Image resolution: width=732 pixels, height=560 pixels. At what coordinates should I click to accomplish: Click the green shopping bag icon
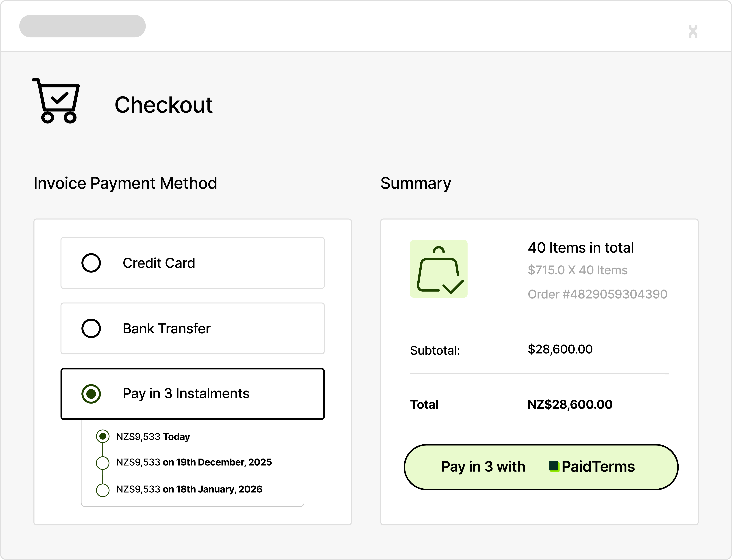tap(438, 269)
